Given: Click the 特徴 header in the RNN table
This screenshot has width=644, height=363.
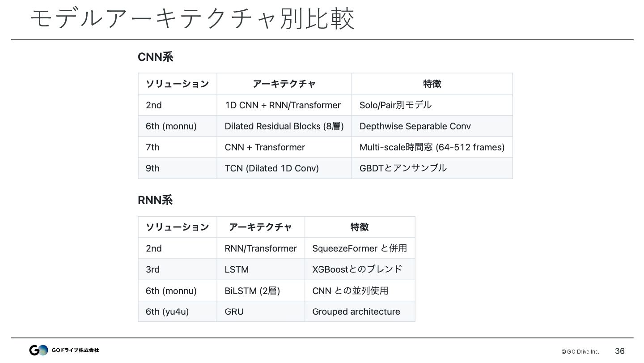Looking at the screenshot, I should pos(360,227).
